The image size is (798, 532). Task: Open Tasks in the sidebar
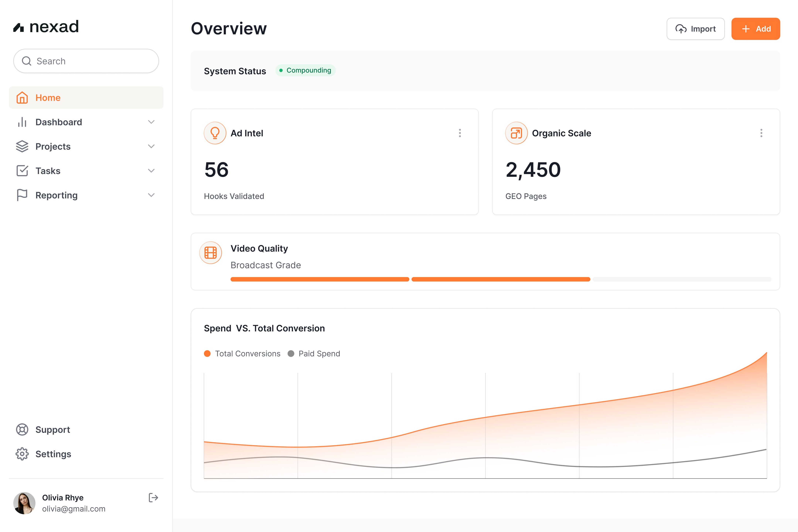click(48, 171)
